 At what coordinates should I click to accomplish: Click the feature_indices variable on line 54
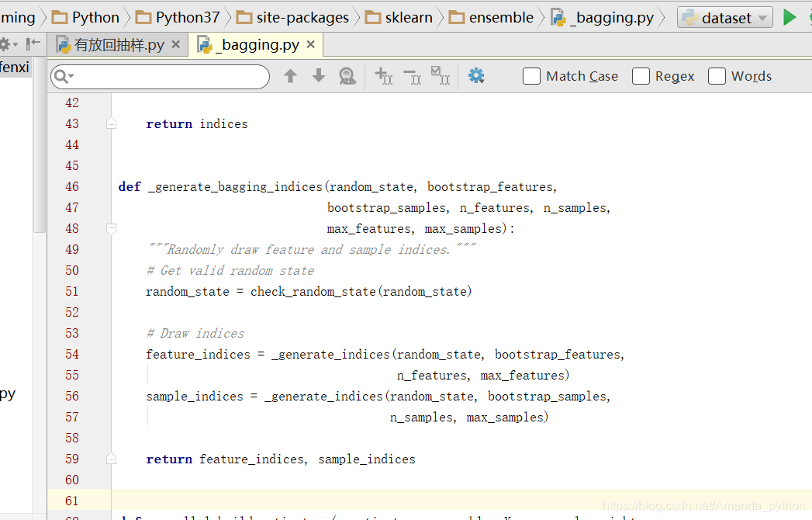[x=198, y=354]
